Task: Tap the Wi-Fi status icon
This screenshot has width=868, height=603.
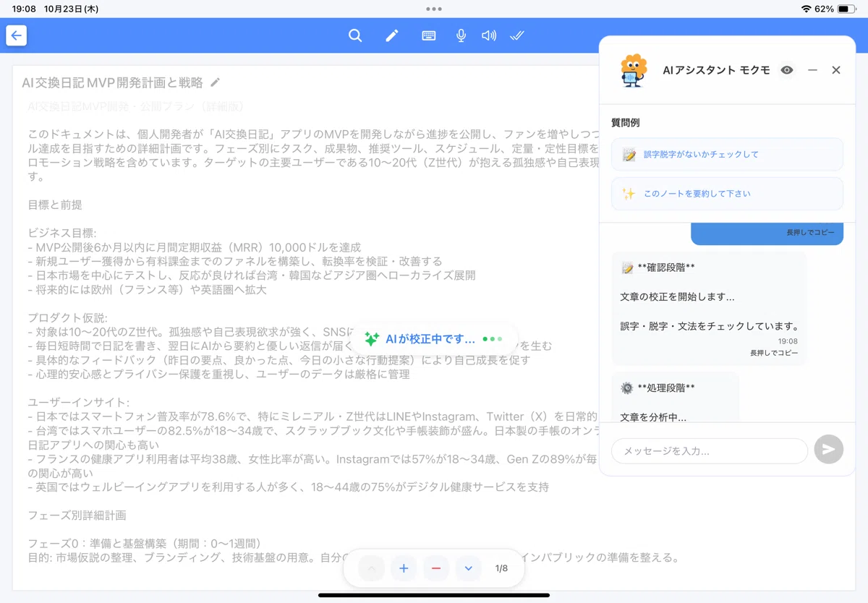Action: (x=806, y=9)
